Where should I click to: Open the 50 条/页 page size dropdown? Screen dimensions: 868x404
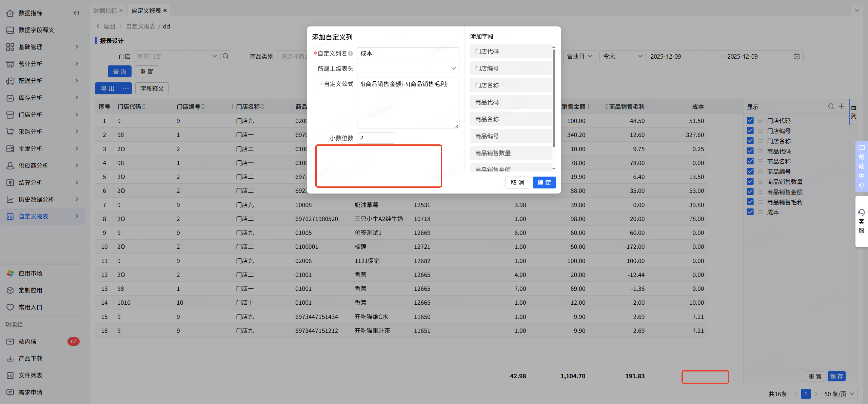[839, 394]
